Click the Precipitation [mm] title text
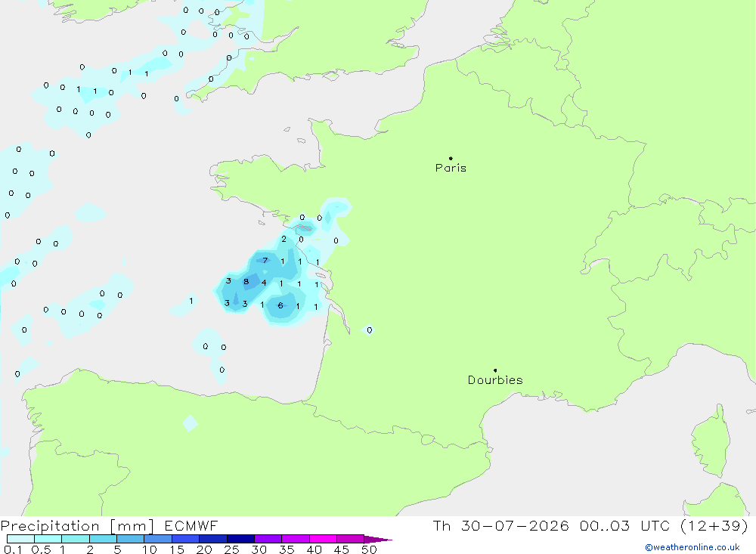 [77, 525]
